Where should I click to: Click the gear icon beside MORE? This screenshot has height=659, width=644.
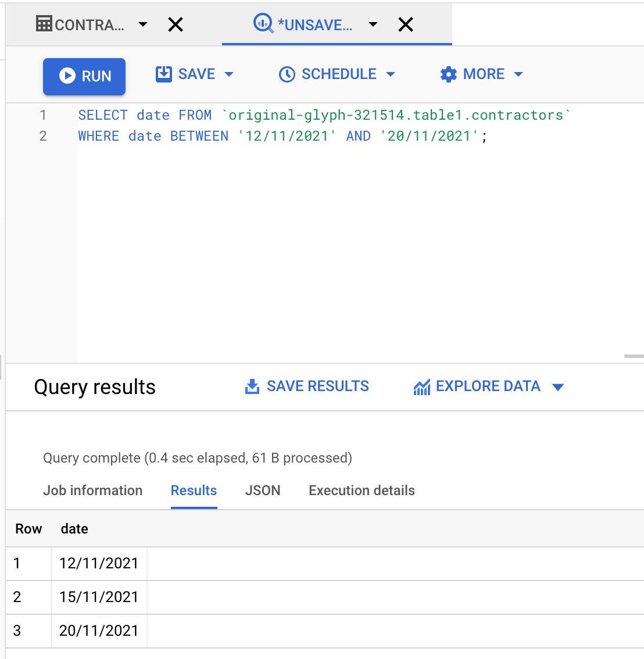(x=448, y=74)
